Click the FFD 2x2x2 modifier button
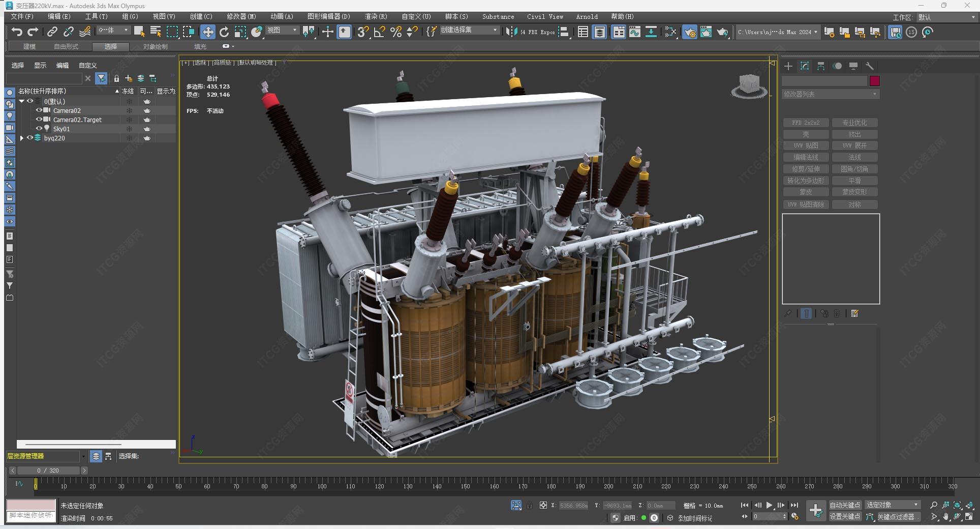 pyautogui.click(x=806, y=123)
